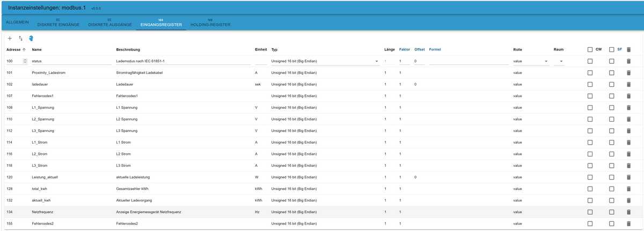Trash the Fehlercodes2 row
The height and width of the screenshot is (231, 644).
coord(629,223)
